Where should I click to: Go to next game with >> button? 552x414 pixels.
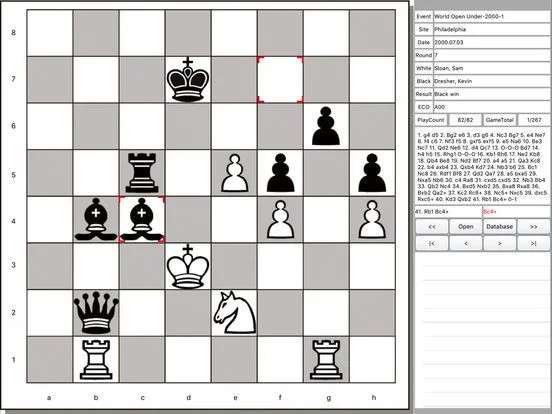[533, 227]
